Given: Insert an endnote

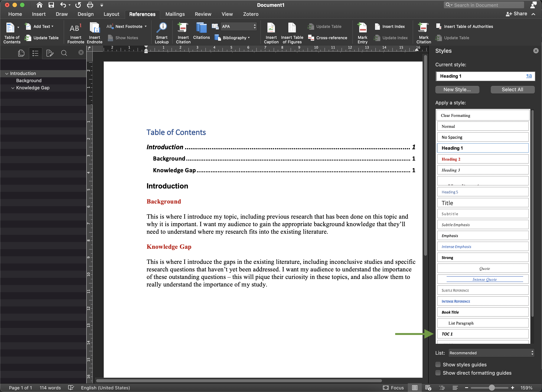Looking at the screenshot, I should point(95,33).
